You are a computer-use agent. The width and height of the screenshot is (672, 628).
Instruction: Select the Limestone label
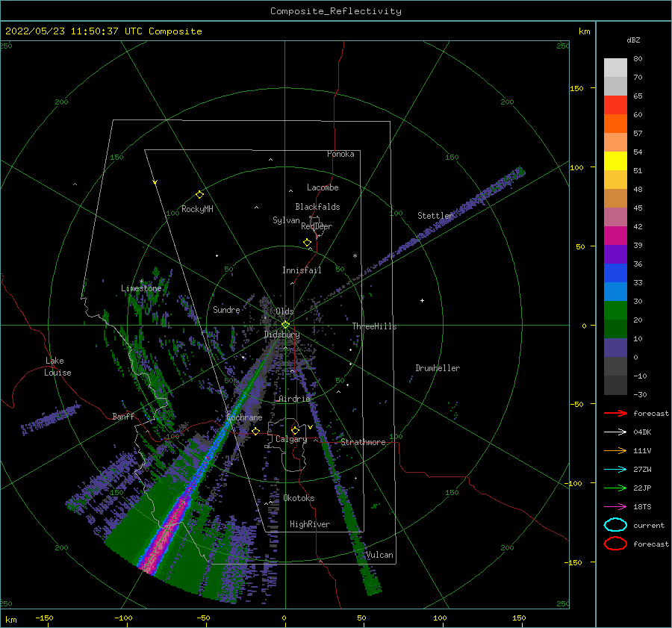coord(141,288)
